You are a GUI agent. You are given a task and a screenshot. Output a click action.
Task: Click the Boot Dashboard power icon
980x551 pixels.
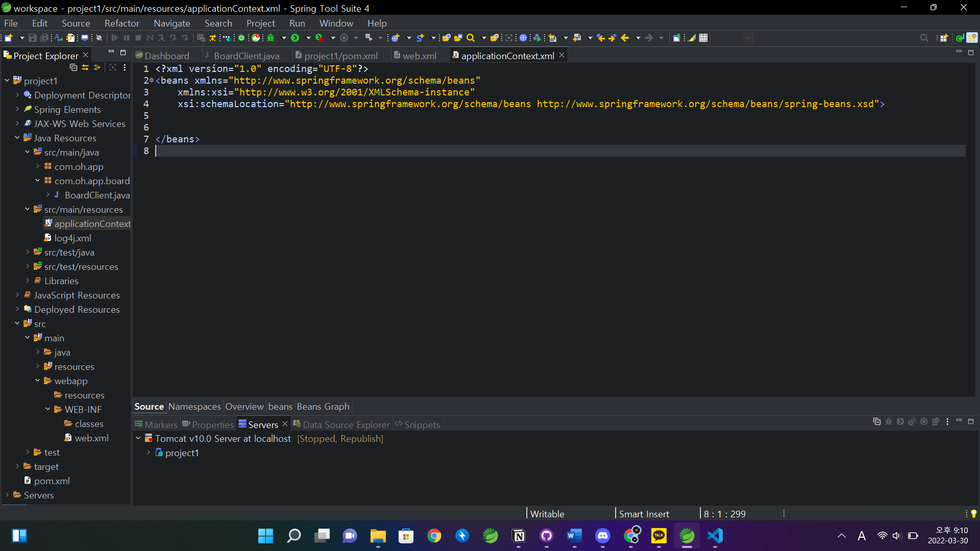coord(241,38)
